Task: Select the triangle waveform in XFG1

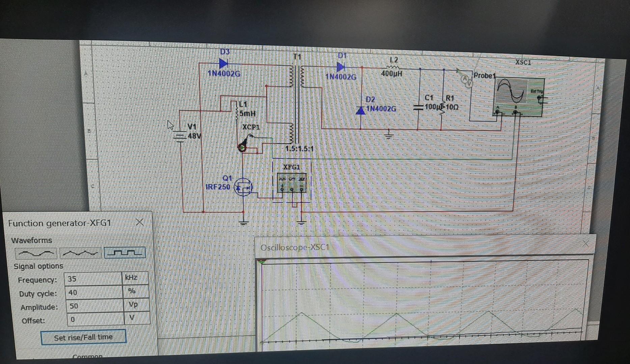Action: tap(80, 253)
